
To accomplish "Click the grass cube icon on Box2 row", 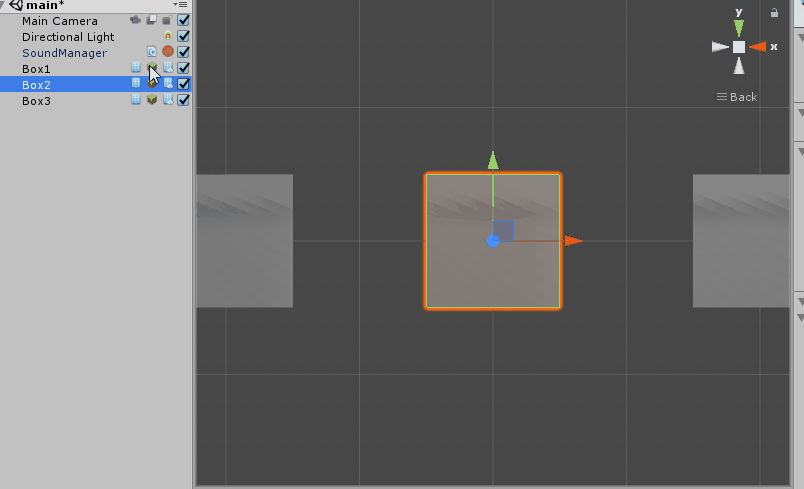I will [152, 84].
